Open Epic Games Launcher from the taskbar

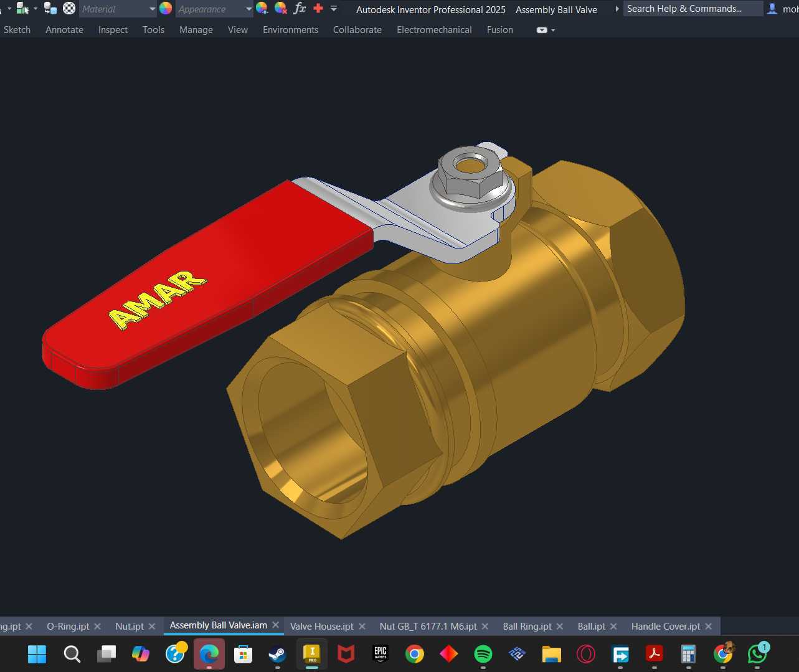(x=380, y=654)
